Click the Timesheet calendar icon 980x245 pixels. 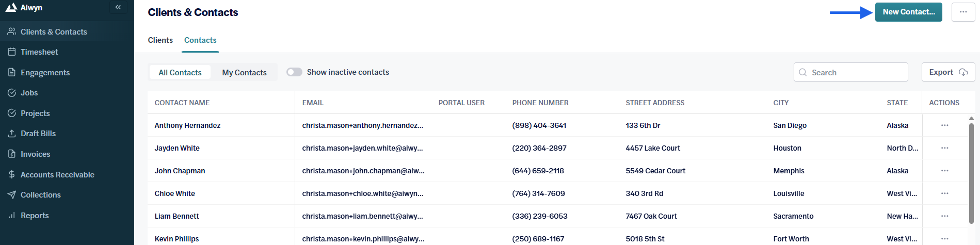tap(11, 52)
